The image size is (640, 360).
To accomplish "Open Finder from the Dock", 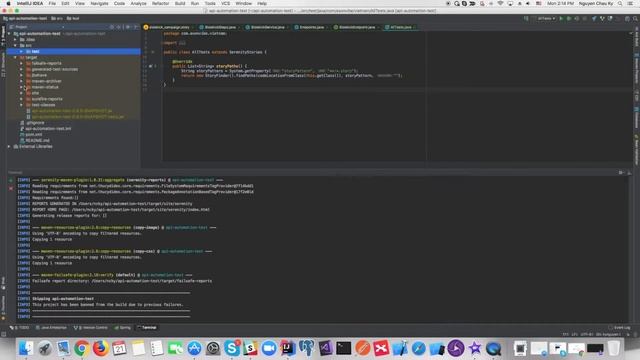I will [26, 348].
